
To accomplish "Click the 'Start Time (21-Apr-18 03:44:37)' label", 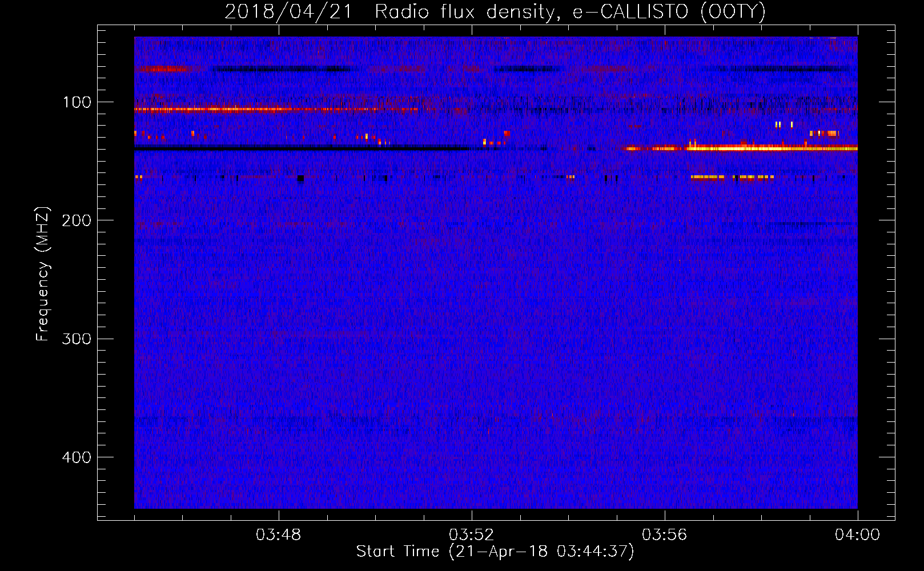I will click(x=495, y=552).
